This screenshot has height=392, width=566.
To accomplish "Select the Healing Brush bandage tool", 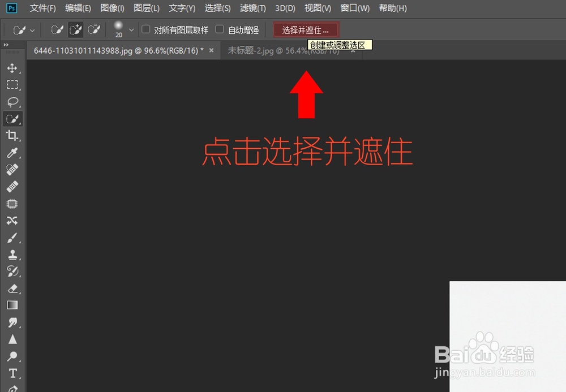I will click(x=12, y=187).
